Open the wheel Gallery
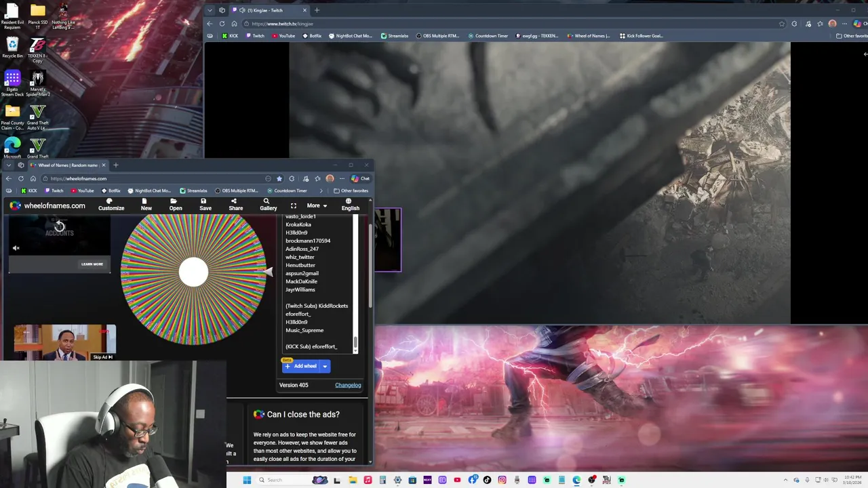Viewport: 868px width, 488px height. point(268,205)
